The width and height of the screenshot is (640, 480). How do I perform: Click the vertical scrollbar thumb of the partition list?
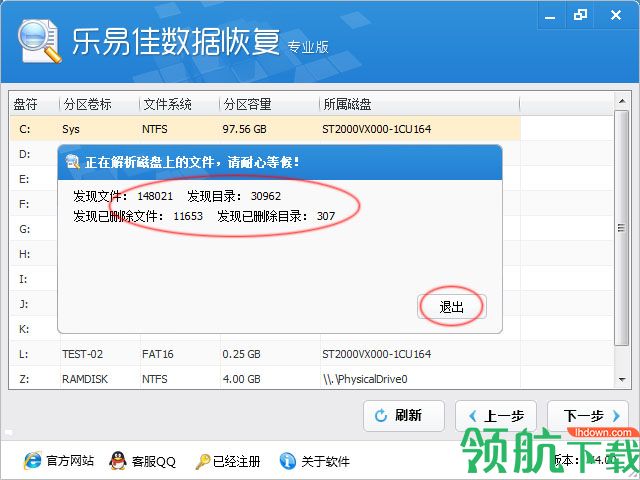(x=622, y=228)
